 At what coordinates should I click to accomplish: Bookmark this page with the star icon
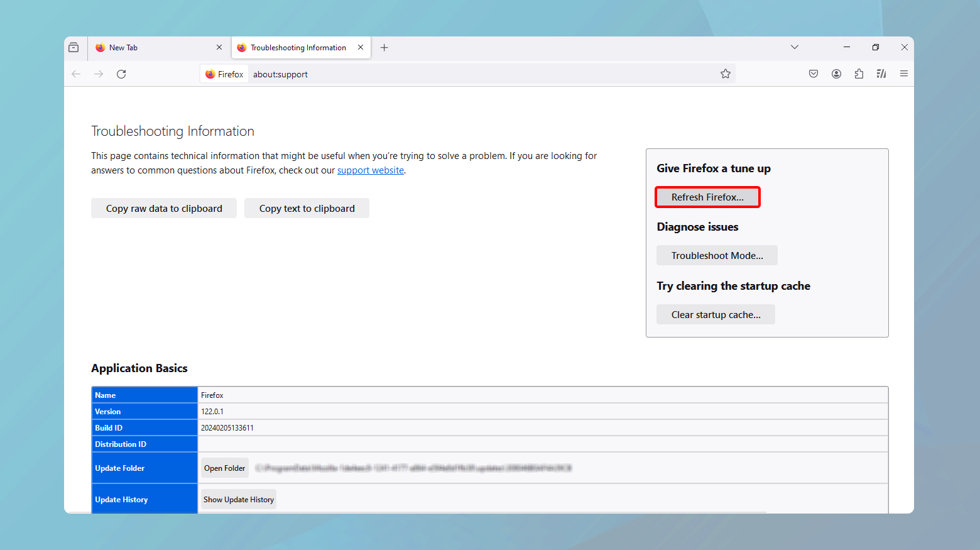pyautogui.click(x=726, y=74)
